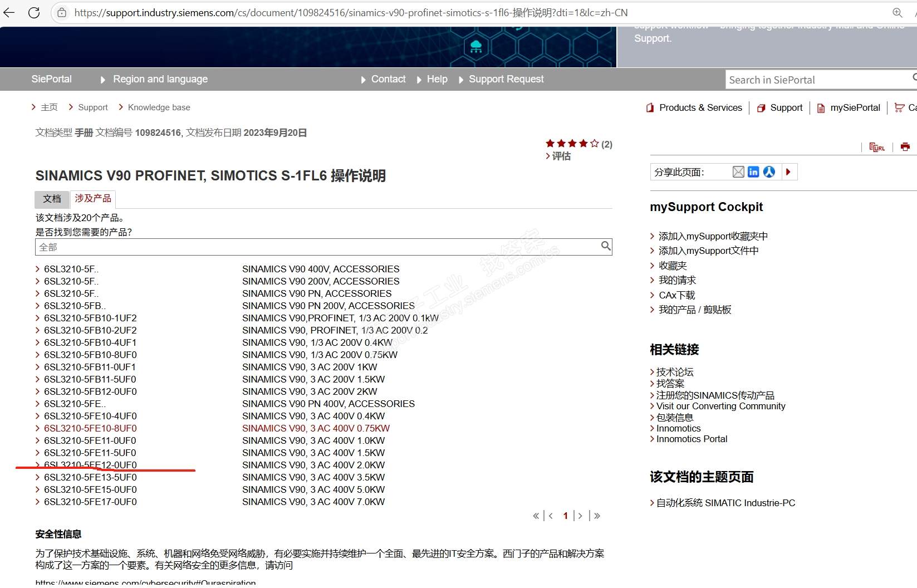Switch to the 文档 tab
917x588 pixels.
(x=52, y=199)
